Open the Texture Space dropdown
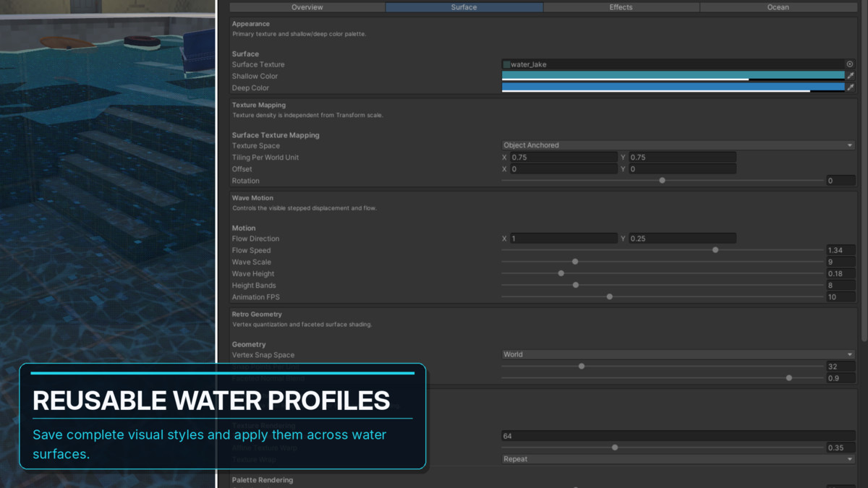The image size is (868, 488). 678,145
